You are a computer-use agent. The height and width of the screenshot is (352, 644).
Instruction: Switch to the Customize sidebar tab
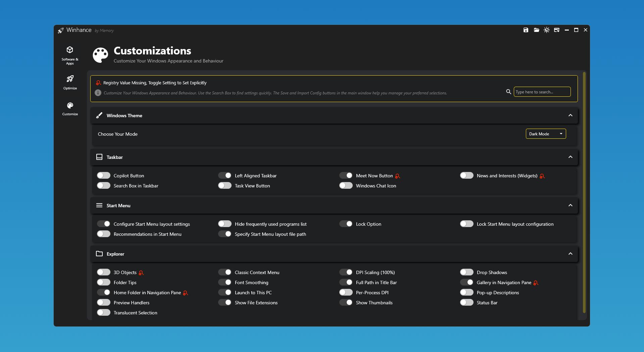tap(70, 109)
